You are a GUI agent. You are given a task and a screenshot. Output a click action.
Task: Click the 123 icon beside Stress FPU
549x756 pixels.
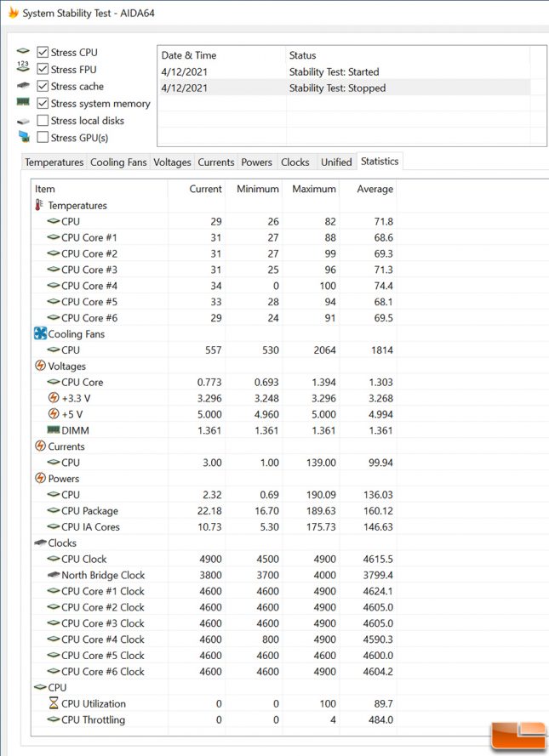(23, 66)
